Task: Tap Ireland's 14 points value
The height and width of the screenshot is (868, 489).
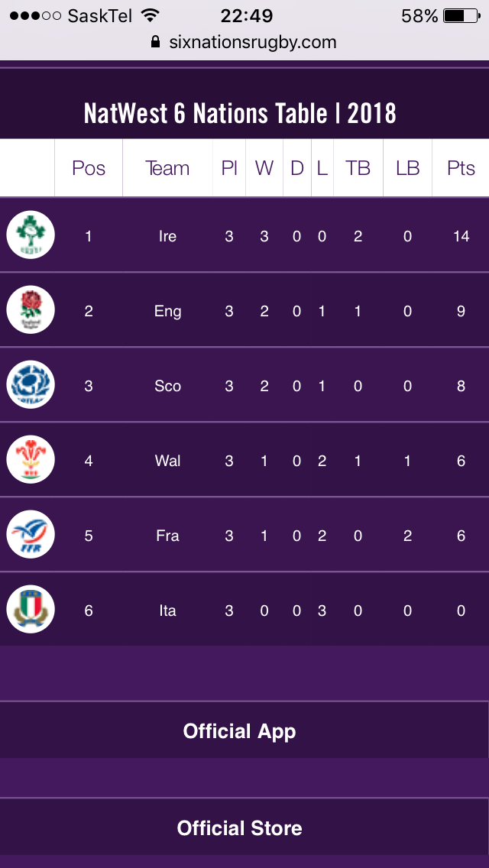Action: click(461, 236)
